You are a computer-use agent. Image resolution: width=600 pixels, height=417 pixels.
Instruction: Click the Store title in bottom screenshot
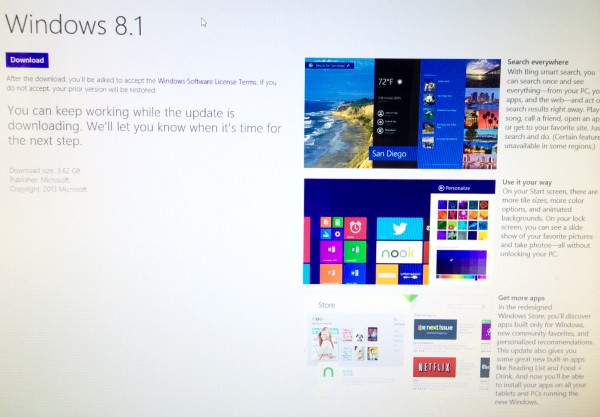[327, 305]
